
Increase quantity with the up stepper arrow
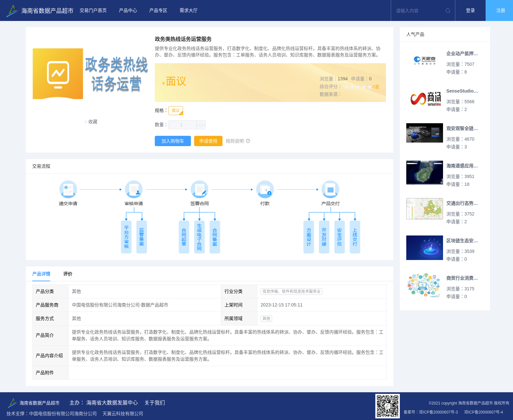(201, 123)
